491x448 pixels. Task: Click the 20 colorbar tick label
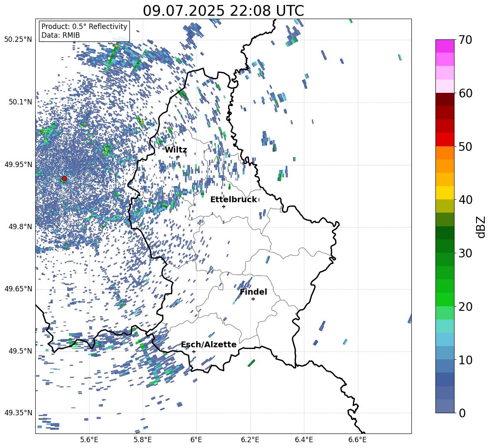[x=465, y=307]
